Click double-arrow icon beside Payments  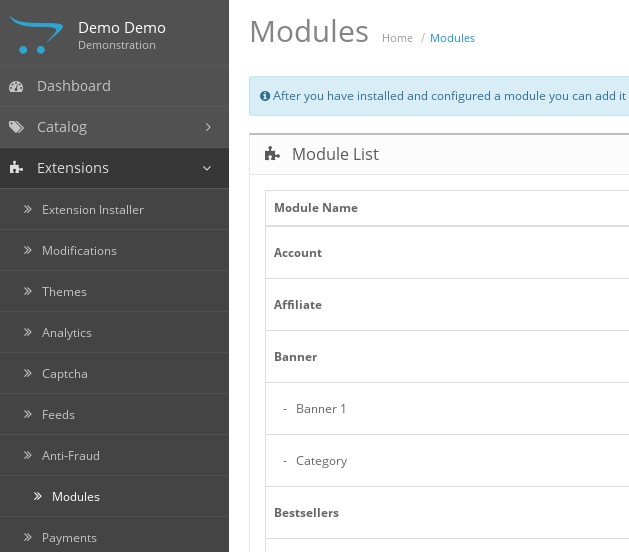click(27, 537)
